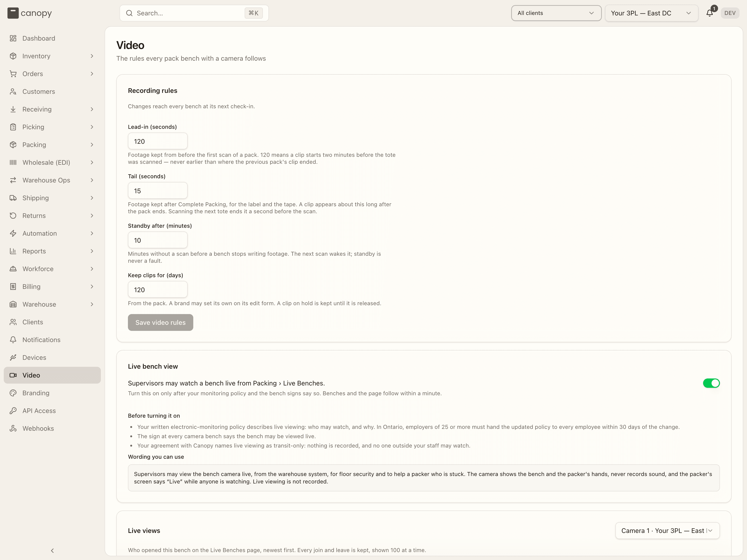This screenshot has width=747, height=560.
Task: Open notifications bell icon
Action: click(709, 13)
